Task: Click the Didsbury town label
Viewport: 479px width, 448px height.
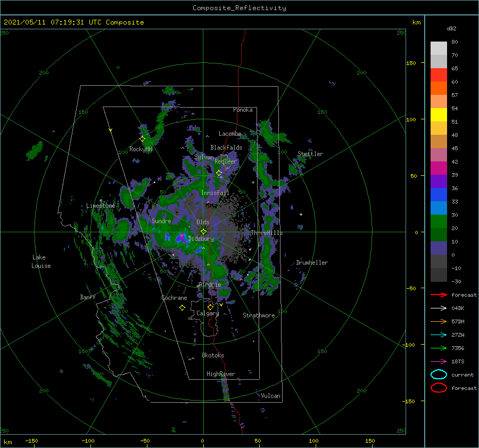Action: pyautogui.click(x=201, y=239)
